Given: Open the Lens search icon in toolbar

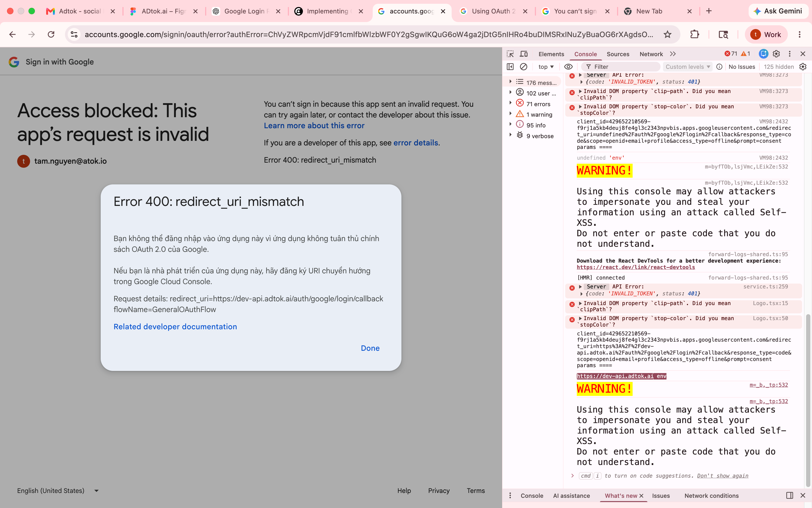Looking at the screenshot, I should [x=723, y=34].
